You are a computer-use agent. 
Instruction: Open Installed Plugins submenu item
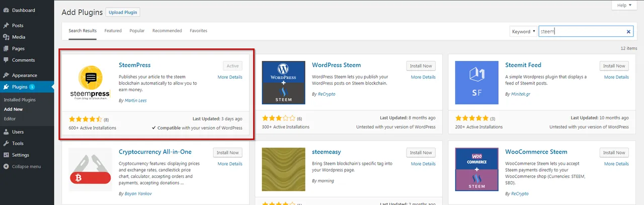pos(20,100)
